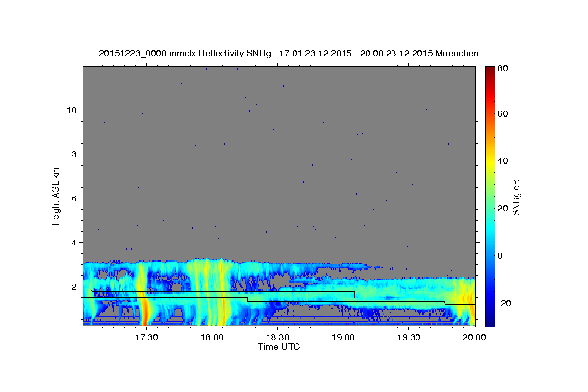The height and width of the screenshot is (392, 588).
Task: Click the height axis label 10
Action: tap(72, 110)
